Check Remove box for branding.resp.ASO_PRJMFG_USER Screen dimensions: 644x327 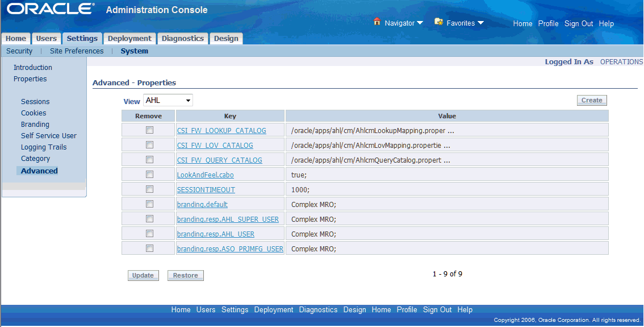[x=149, y=249]
